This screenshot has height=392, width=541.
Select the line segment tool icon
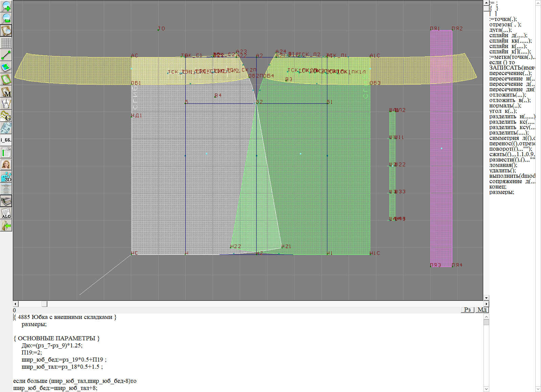click(x=6, y=55)
